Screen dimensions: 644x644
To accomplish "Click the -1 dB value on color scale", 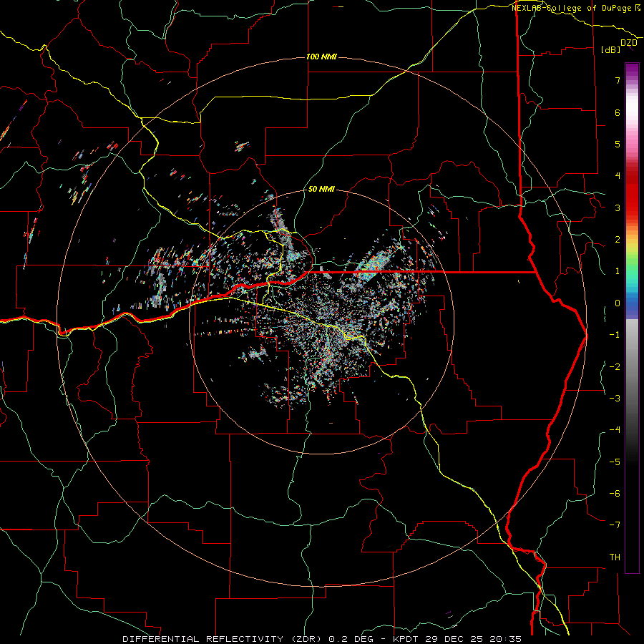I will (615, 335).
